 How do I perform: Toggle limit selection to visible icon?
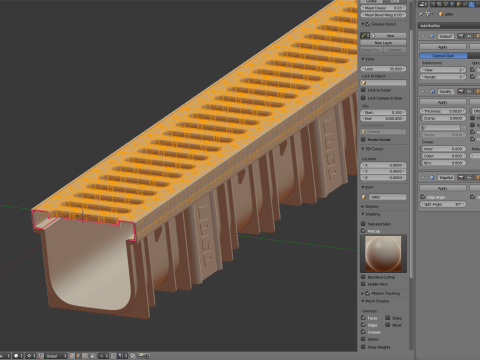pyautogui.click(x=93, y=356)
